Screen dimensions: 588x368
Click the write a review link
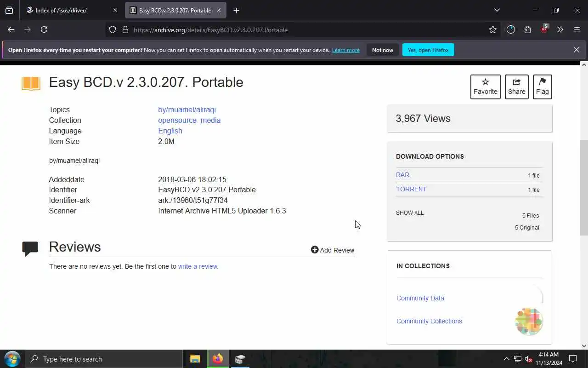[198, 266]
